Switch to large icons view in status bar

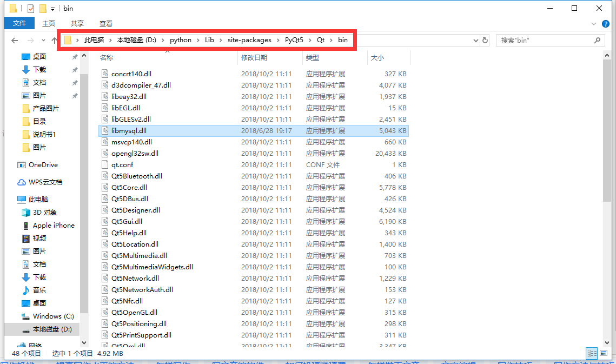pyautogui.click(x=604, y=353)
